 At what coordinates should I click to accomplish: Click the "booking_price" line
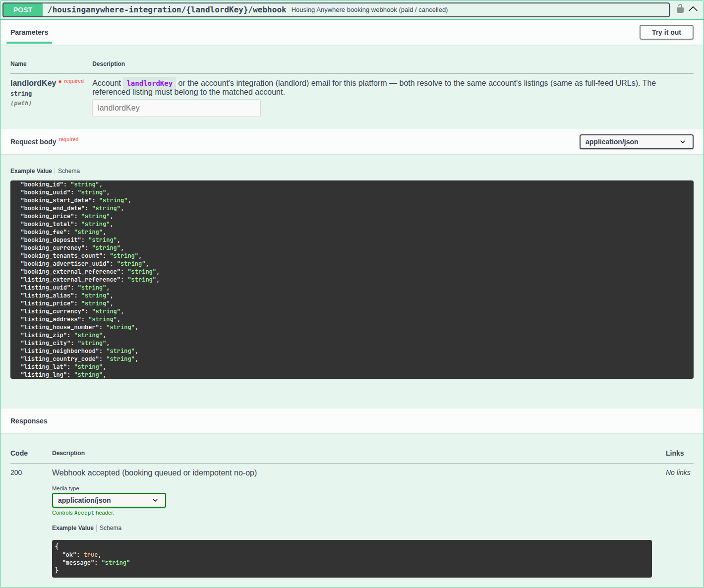click(67, 216)
